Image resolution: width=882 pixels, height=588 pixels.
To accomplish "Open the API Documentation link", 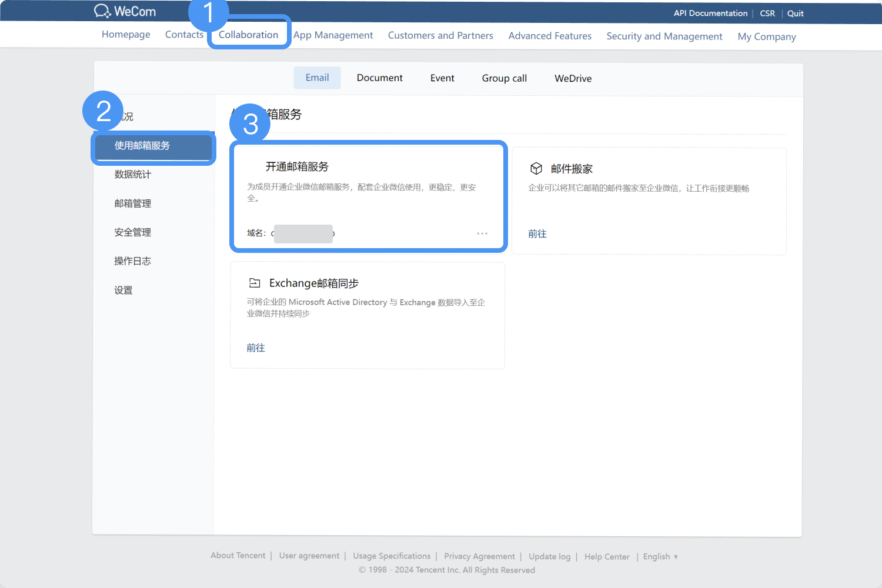I will coord(711,13).
